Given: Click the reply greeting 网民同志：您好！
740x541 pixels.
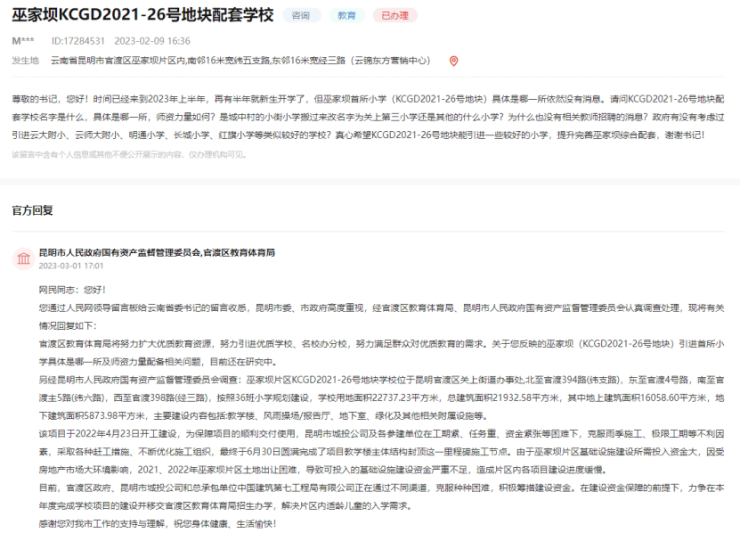Looking at the screenshot, I should point(78,288).
